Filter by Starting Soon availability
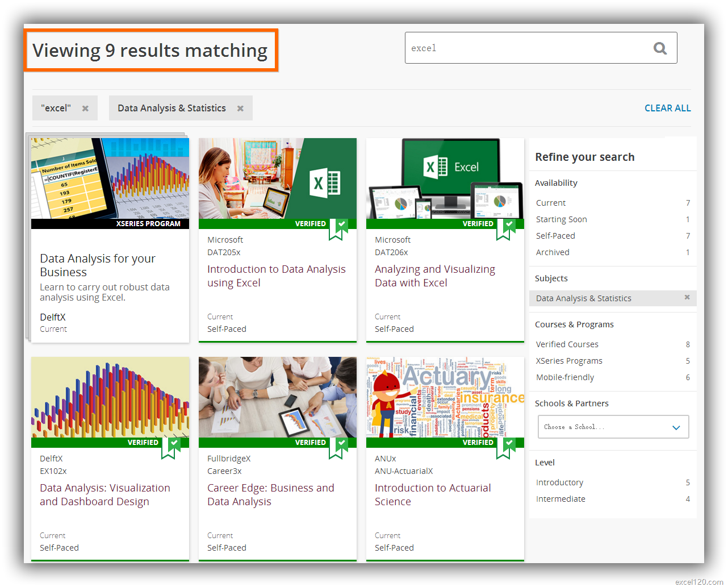The width and height of the screenshot is (728, 587). coord(613,219)
